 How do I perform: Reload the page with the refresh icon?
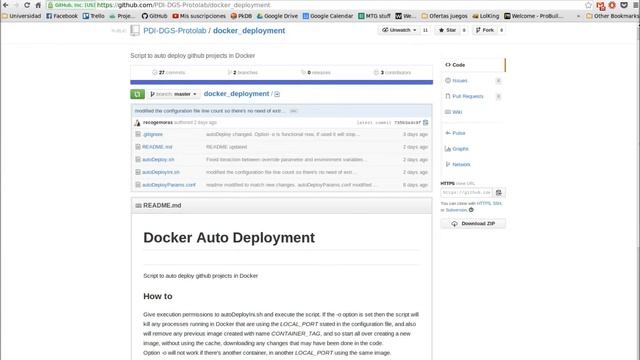click(x=27, y=5)
